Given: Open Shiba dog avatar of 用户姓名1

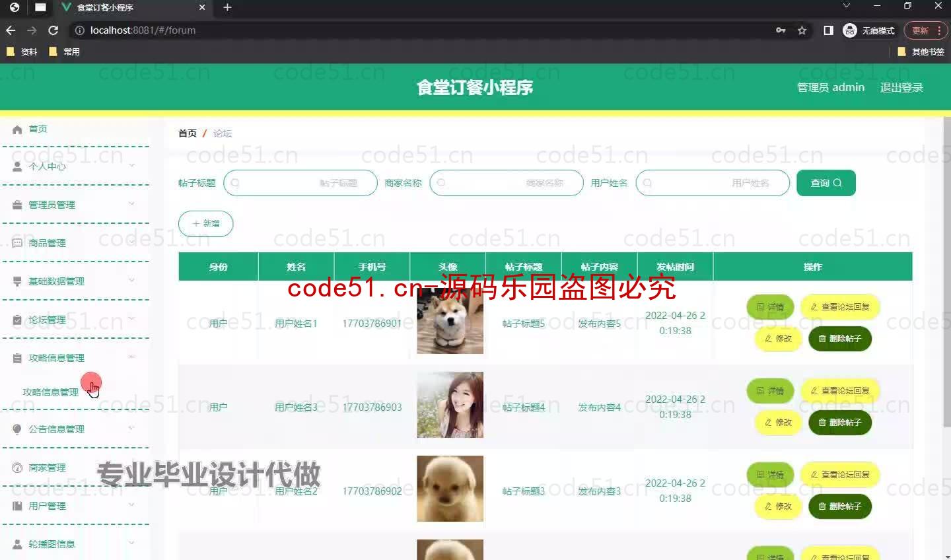Looking at the screenshot, I should (450, 322).
